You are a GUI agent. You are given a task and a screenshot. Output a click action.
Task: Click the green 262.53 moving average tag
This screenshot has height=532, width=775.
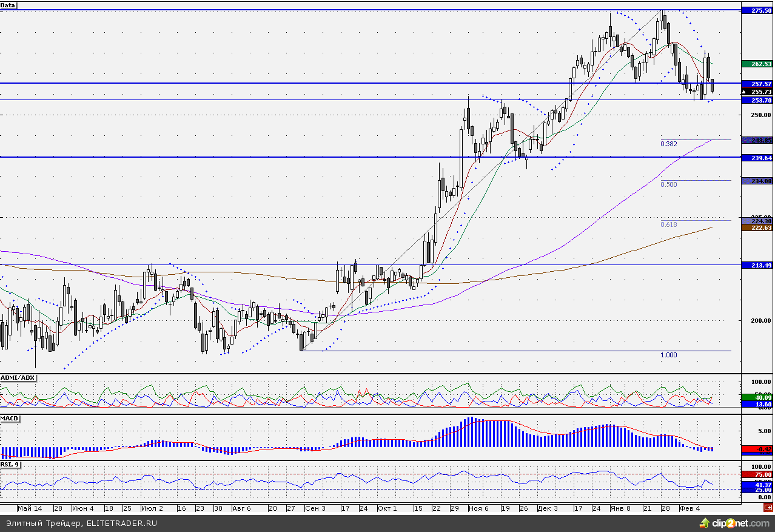pyautogui.click(x=760, y=64)
